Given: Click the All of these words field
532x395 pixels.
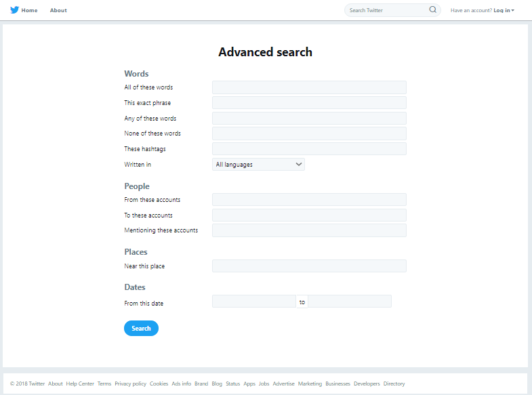Looking at the screenshot, I should (x=309, y=87).
